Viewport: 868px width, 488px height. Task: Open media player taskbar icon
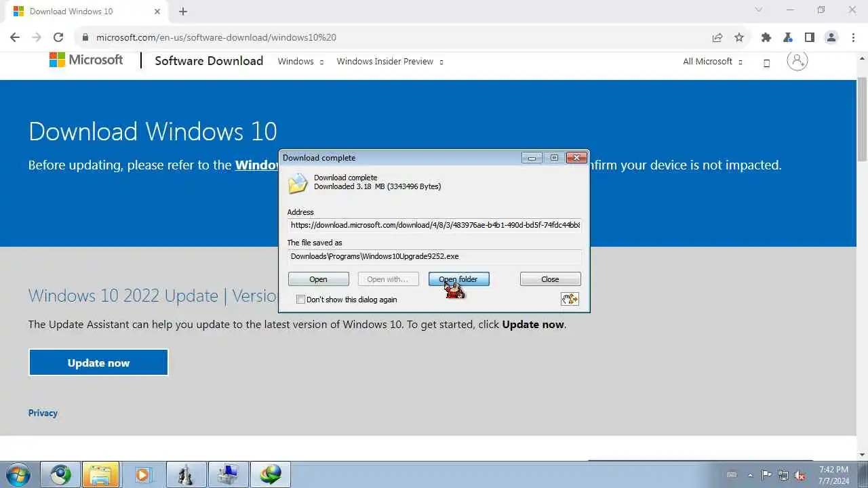tap(142, 474)
